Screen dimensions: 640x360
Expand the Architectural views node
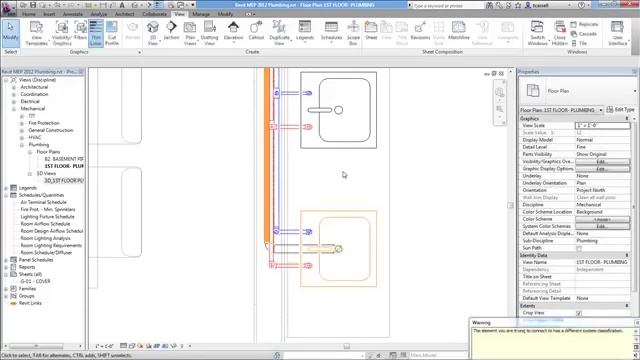(x=14, y=87)
